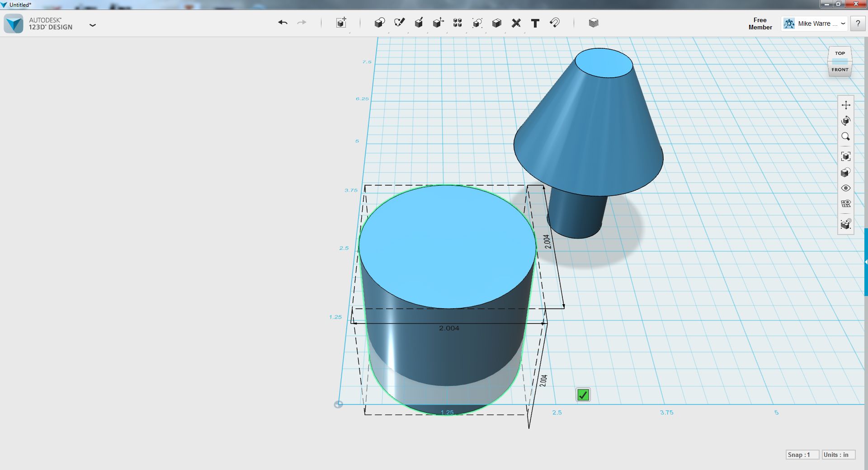Viewport: 868px width, 470px height.
Task: Toggle the grid display icon
Action: 846,204
